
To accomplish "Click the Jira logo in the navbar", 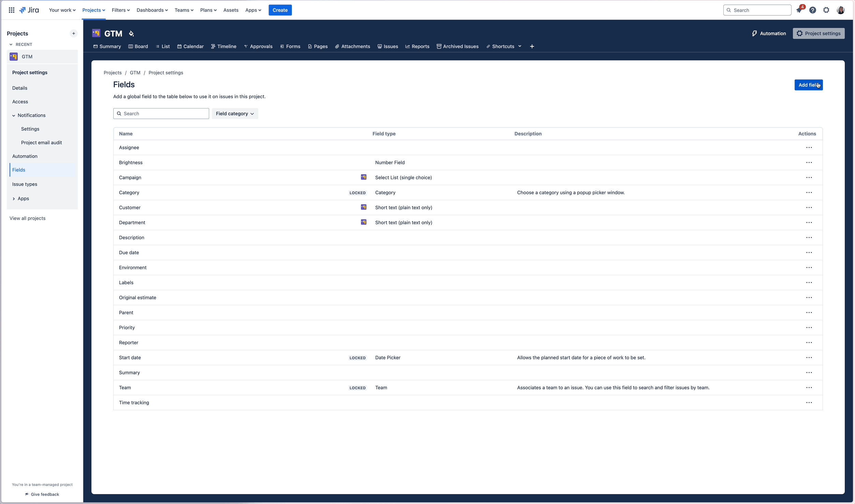I will (29, 10).
